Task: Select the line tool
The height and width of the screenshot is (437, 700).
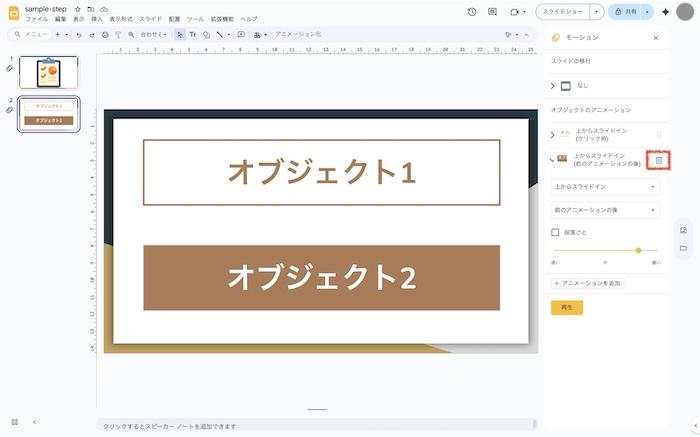Action: [x=220, y=34]
